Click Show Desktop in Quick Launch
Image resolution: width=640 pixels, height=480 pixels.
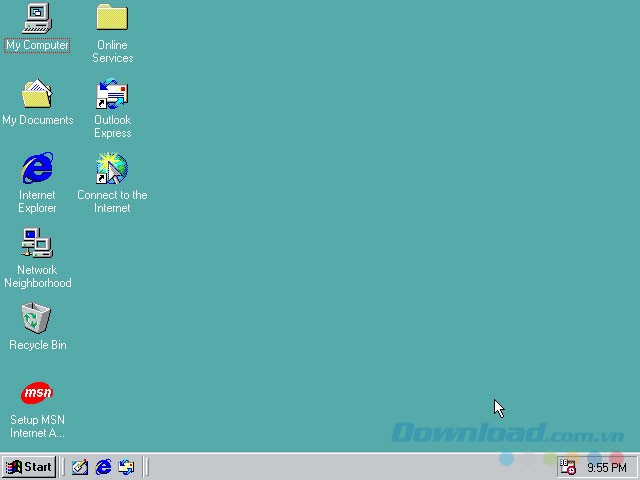coord(80,467)
